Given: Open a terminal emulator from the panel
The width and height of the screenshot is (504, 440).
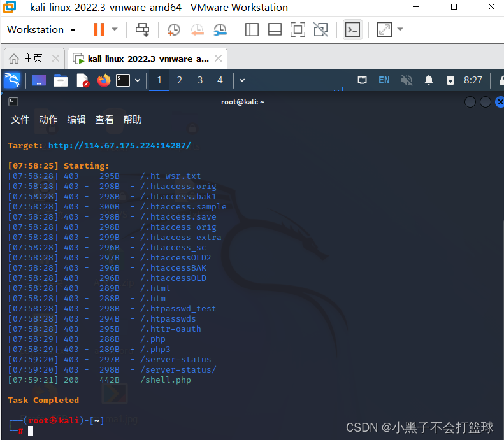Looking at the screenshot, I should (123, 80).
